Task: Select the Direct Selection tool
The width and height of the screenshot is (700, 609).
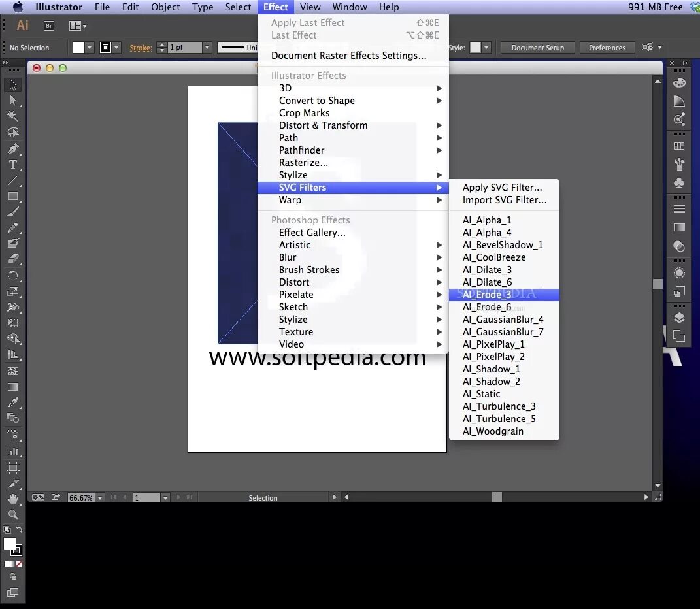Action: pyautogui.click(x=13, y=101)
